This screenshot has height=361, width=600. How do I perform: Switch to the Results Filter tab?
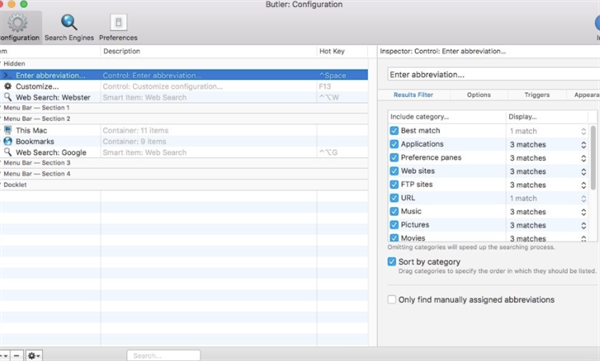413,95
